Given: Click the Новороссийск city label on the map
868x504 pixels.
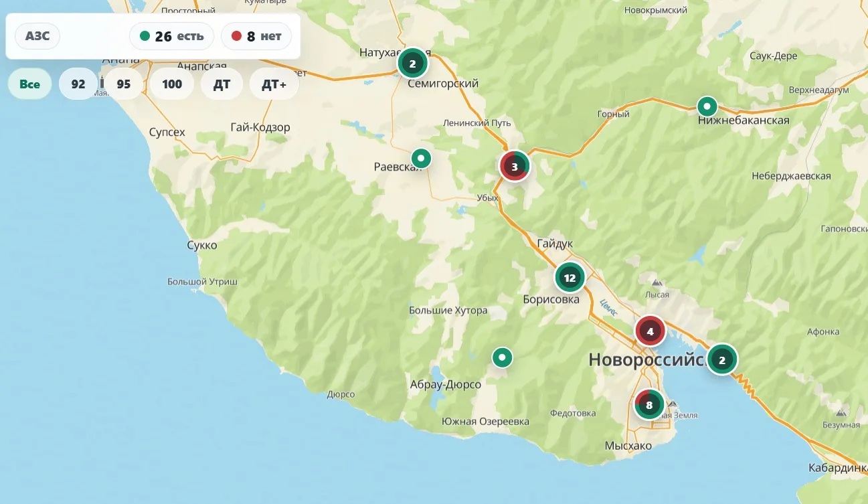Looking at the screenshot, I should tap(648, 359).
